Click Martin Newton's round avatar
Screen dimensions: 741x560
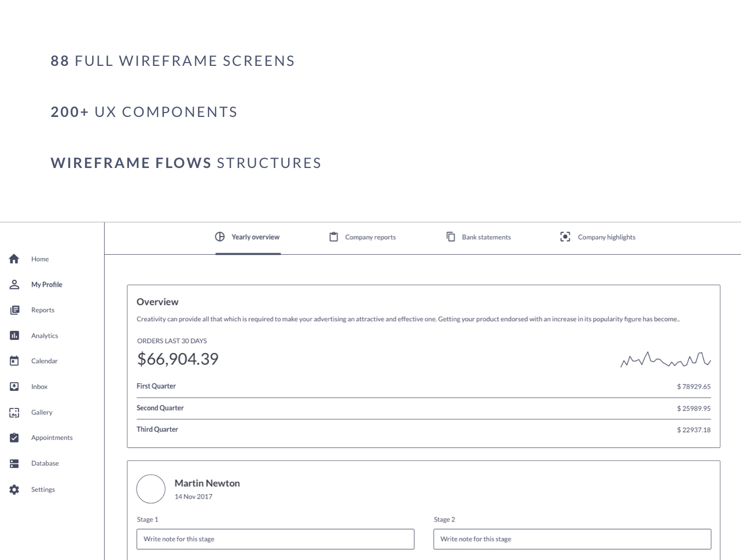(151, 489)
